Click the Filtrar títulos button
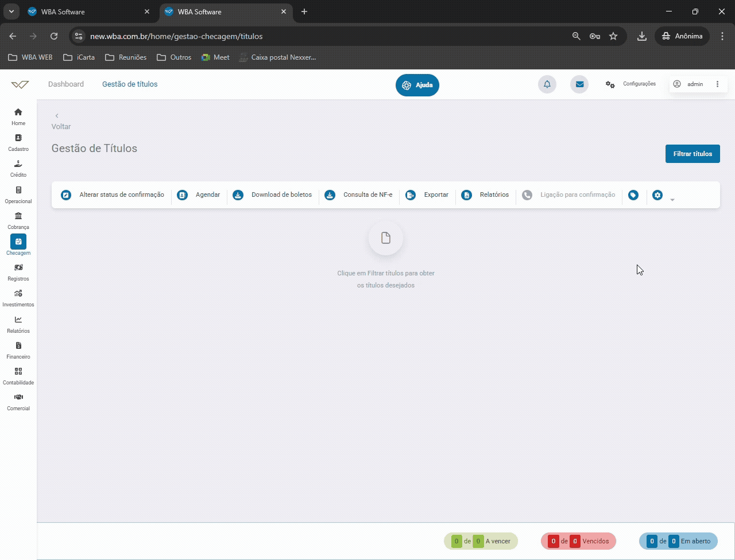This screenshot has height=560, width=735. click(693, 154)
